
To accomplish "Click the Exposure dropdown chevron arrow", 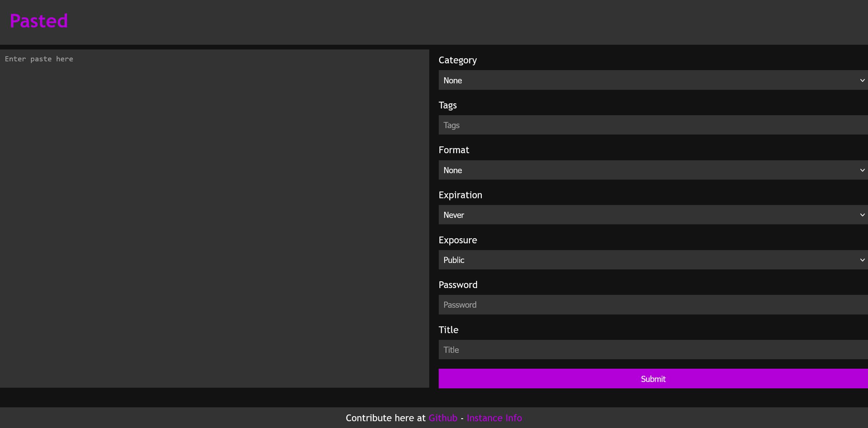I will click(x=862, y=260).
